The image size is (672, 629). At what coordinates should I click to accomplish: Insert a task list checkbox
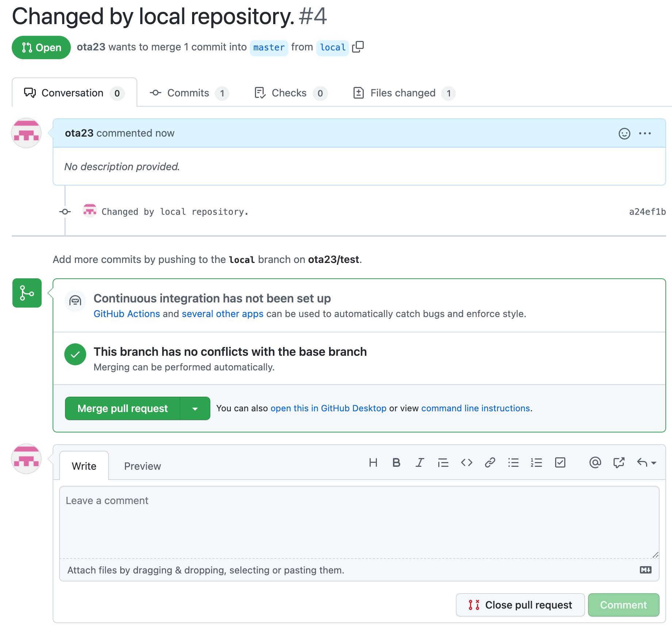560,463
